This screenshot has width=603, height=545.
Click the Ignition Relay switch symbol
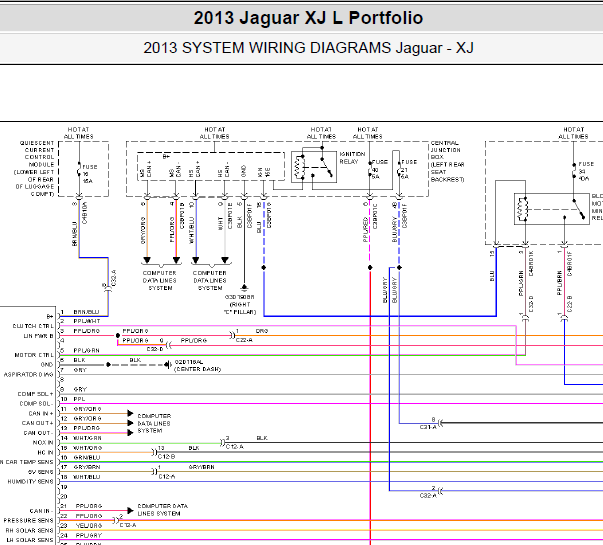pyautogui.click(x=326, y=167)
